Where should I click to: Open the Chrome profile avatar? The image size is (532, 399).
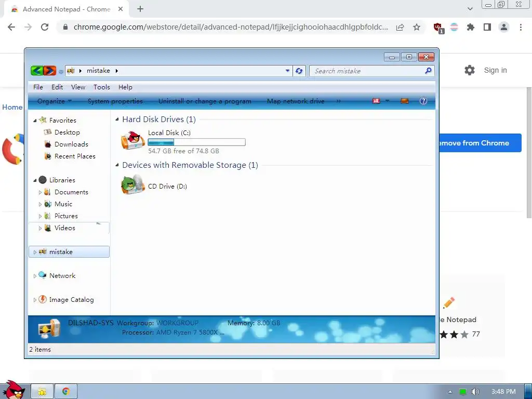(504, 27)
